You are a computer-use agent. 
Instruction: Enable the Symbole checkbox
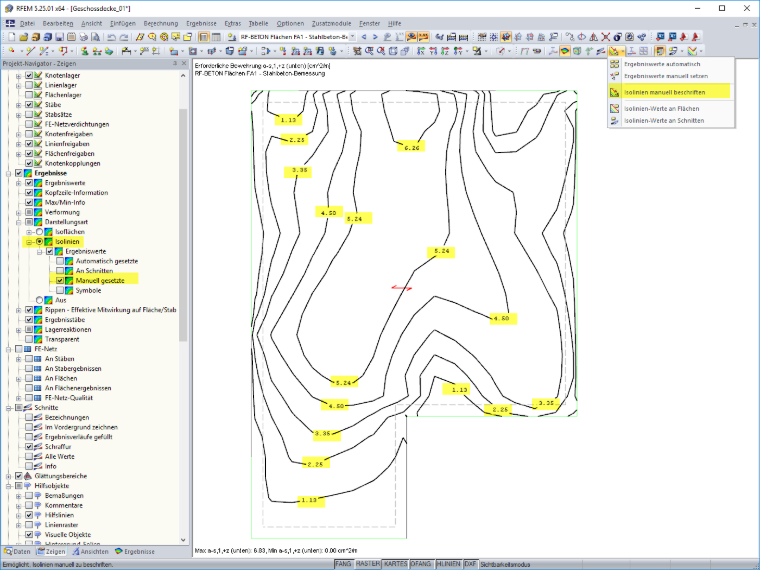tap(60, 290)
